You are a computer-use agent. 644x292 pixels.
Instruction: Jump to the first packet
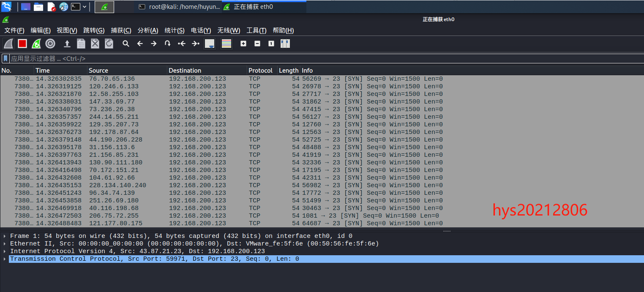point(182,44)
